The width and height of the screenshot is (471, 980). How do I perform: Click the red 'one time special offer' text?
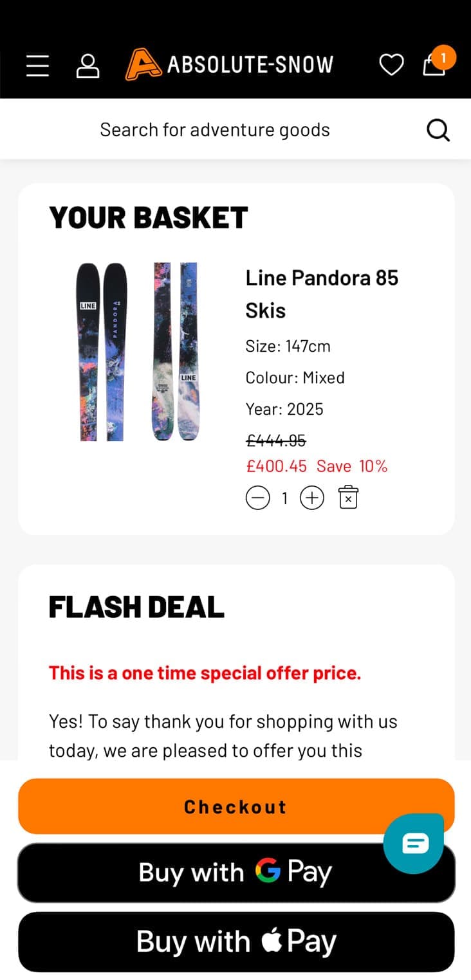(205, 673)
